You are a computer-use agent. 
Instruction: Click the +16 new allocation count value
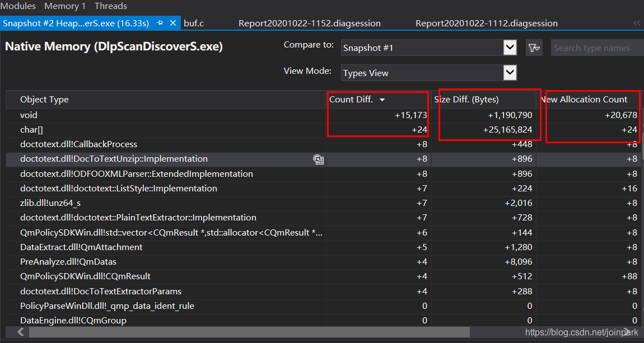pyautogui.click(x=629, y=189)
